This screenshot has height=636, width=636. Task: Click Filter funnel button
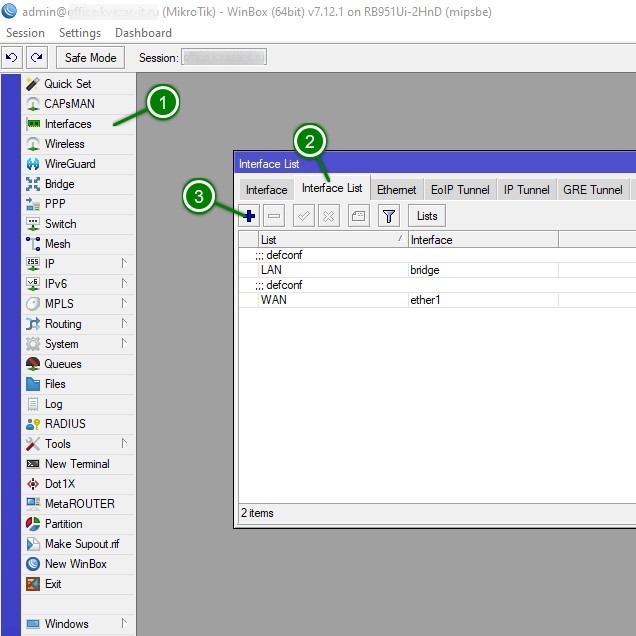click(x=389, y=216)
